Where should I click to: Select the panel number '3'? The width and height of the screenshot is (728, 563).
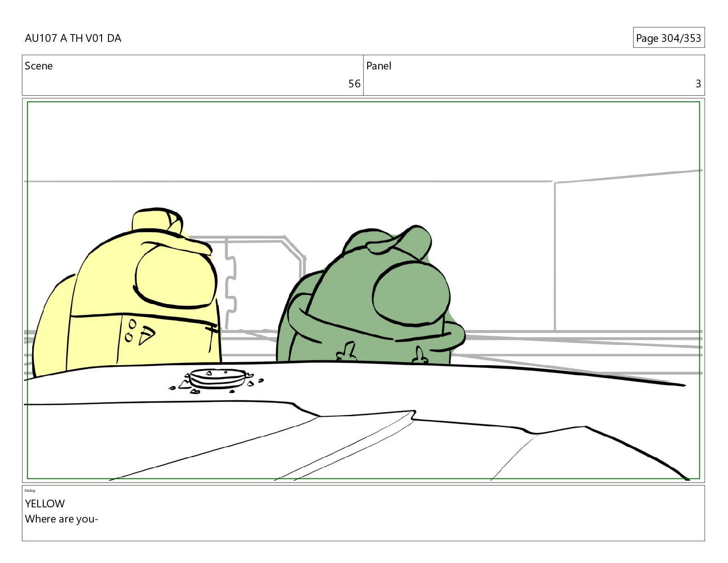[x=698, y=84]
